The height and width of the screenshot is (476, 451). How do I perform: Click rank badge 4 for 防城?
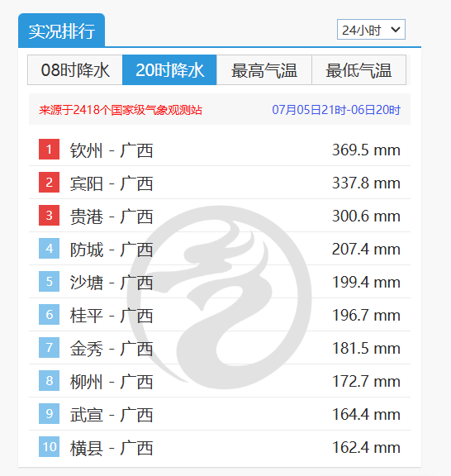pos(50,248)
